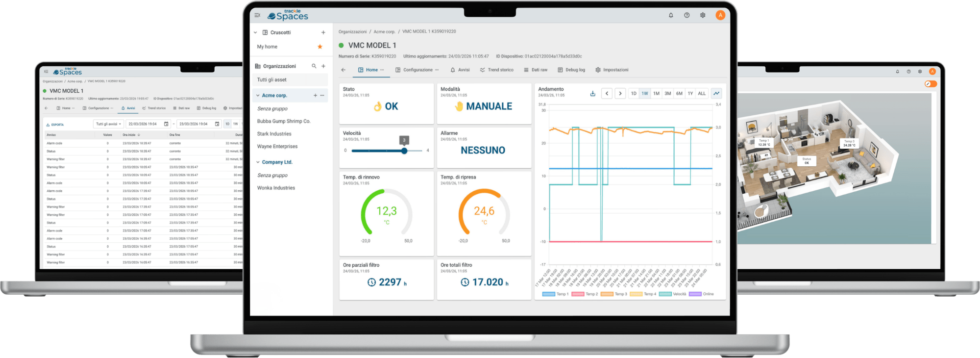Open end date calendar picker in left window
Screen dimensions: 980x358
[217, 124]
